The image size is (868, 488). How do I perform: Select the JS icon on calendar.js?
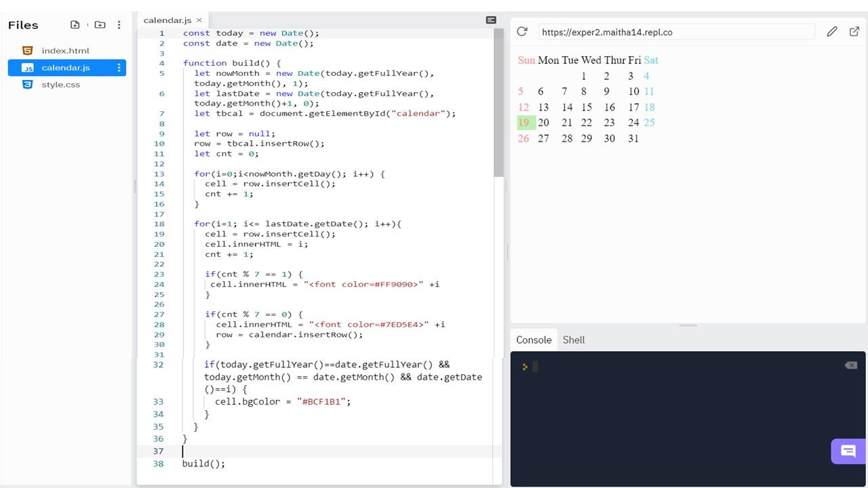click(28, 67)
